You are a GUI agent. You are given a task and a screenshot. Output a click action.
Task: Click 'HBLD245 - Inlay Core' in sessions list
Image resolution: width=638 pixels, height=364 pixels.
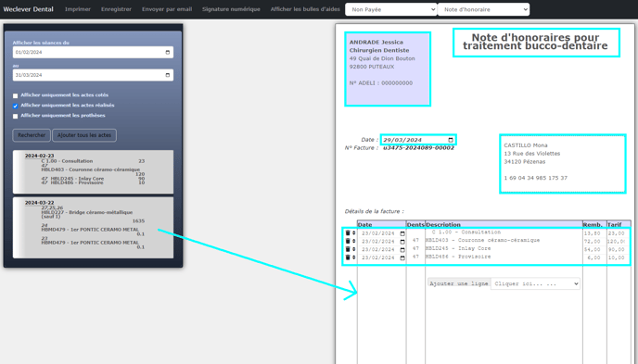pos(77,179)
